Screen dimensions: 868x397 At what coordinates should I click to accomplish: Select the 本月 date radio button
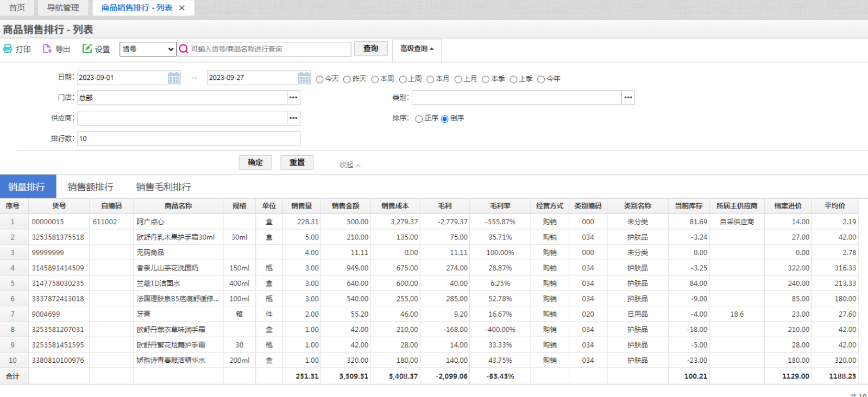430,79
